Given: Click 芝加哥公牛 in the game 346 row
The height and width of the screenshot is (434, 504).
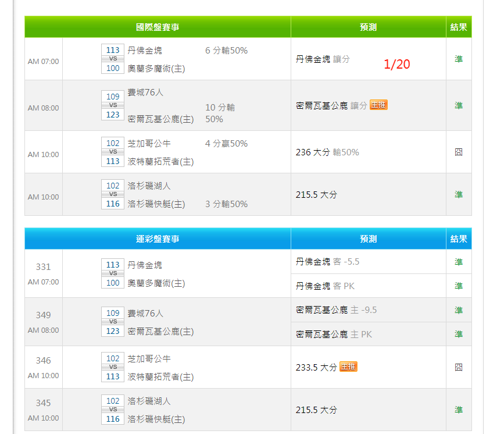Looking at the screenshot, I should pos(149,359).
